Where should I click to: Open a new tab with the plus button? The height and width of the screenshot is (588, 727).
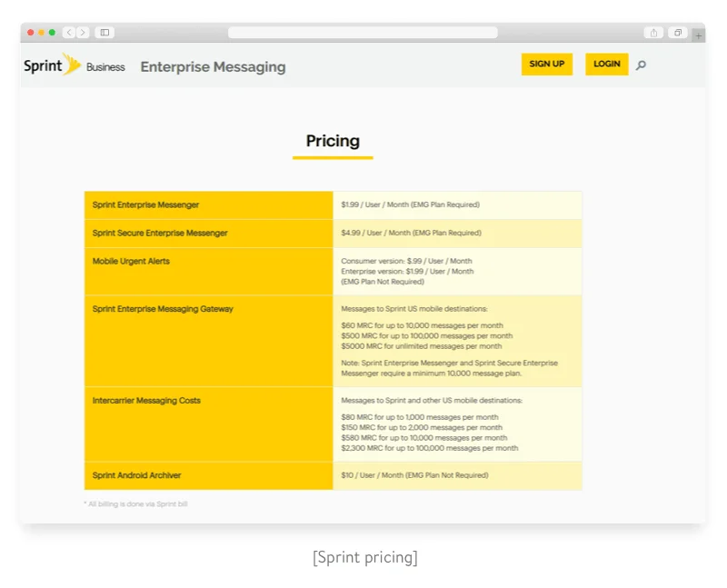698,35
